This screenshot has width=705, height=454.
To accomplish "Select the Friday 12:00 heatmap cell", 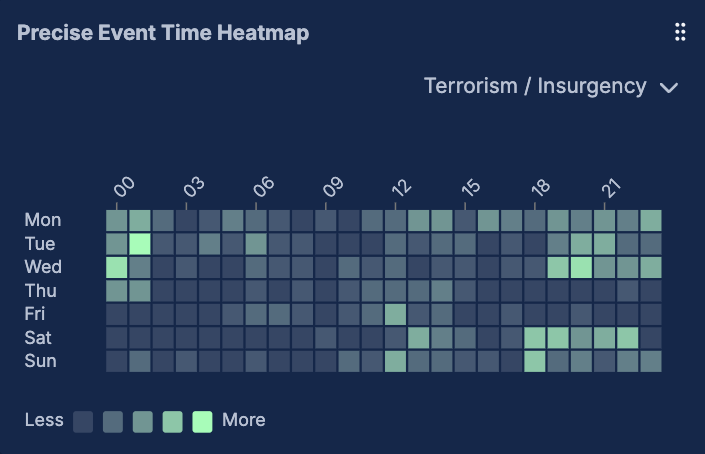I will coord(395,314).
